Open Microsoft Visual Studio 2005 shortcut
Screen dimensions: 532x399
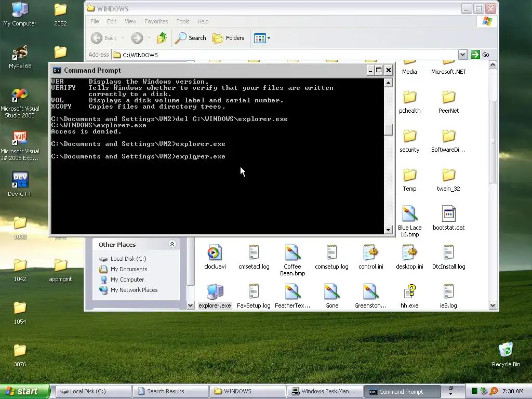point(20,103)
